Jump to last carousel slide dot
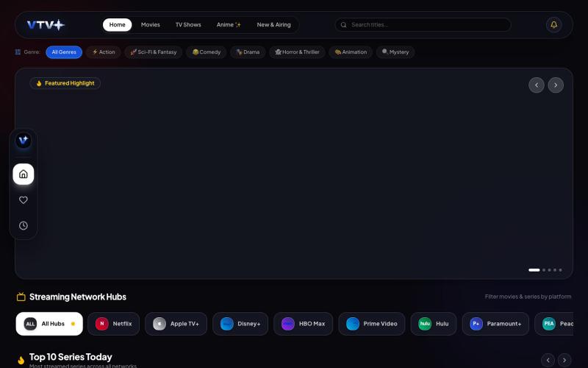This screenshot has width=588, height=368. pos(560,270)
